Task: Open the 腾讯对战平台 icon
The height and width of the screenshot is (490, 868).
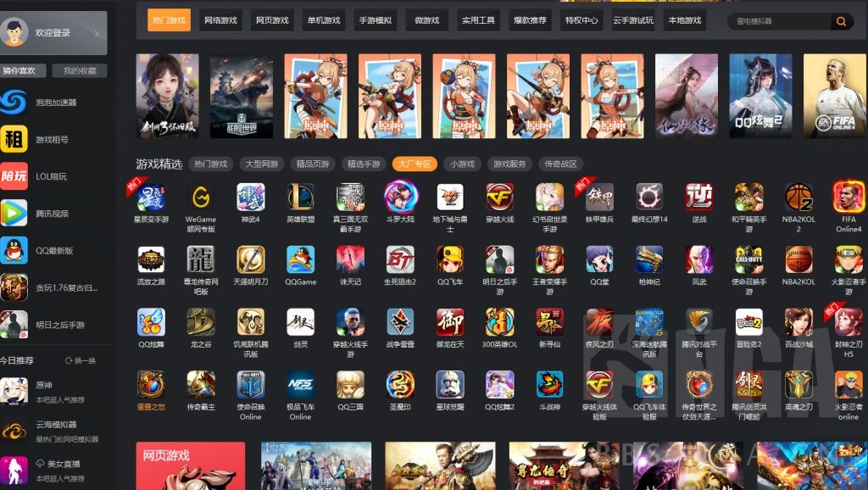Action: pos(699,322)
